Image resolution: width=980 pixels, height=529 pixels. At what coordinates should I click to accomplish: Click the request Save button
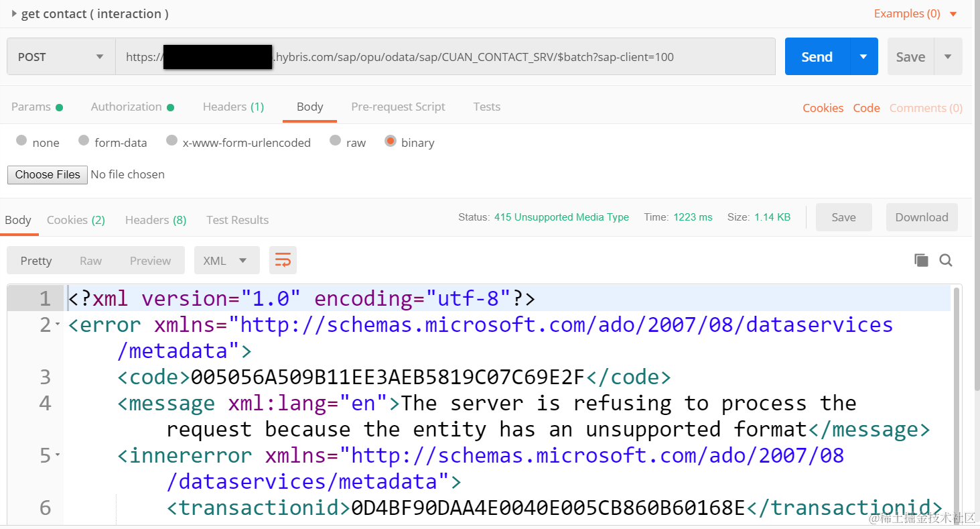tap(910, 57)
